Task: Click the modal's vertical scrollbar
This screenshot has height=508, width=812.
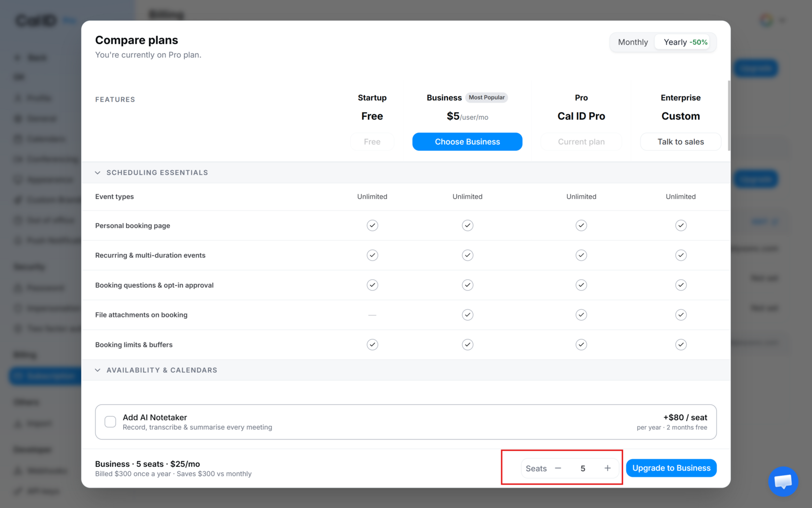Action: tap(729, 115)
